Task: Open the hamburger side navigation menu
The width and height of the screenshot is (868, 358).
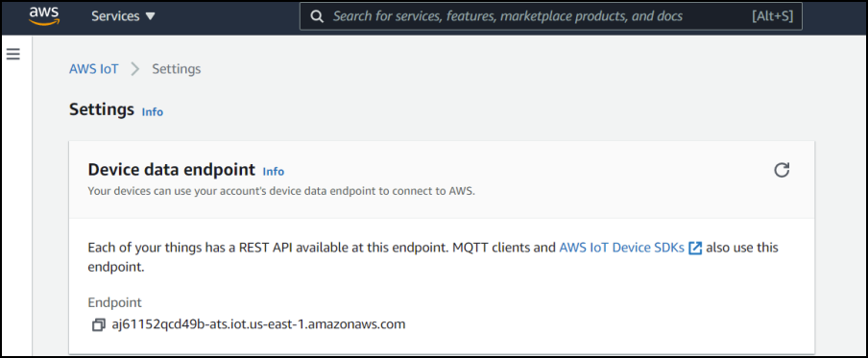Action: click(x=12, y=54)
